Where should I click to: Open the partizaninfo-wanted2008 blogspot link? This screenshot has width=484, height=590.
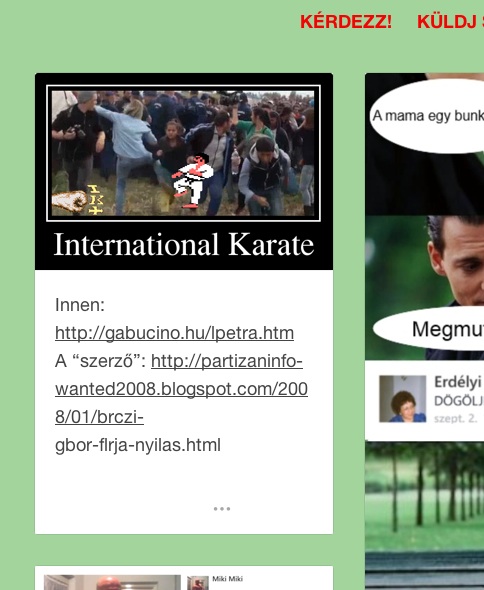(181, 389)
